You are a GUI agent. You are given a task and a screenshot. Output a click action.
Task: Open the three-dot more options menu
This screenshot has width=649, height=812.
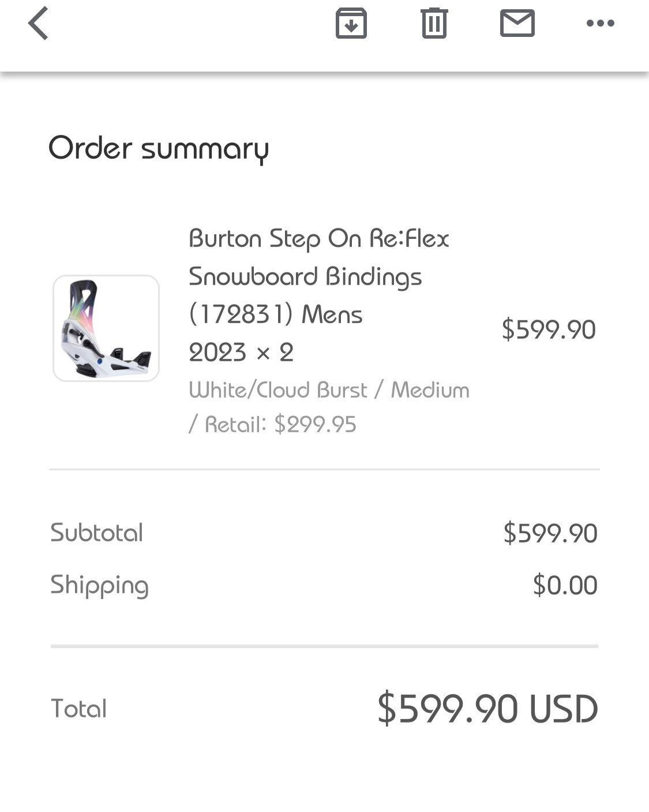tap(600, 24)
